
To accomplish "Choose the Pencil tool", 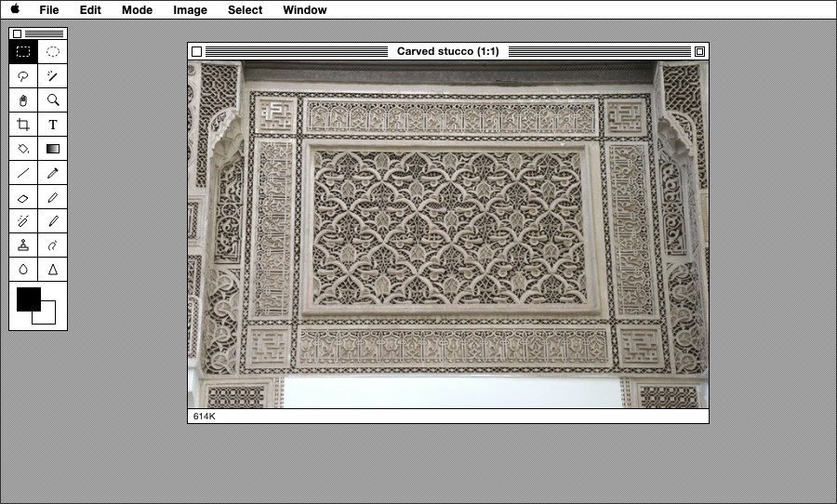I will pos(53,197).
